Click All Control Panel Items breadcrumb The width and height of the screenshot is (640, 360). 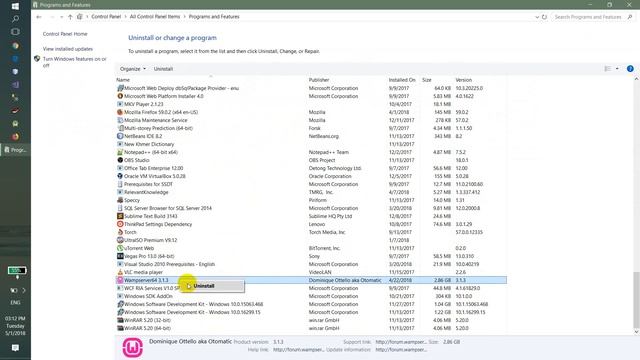tap(155, 17)
